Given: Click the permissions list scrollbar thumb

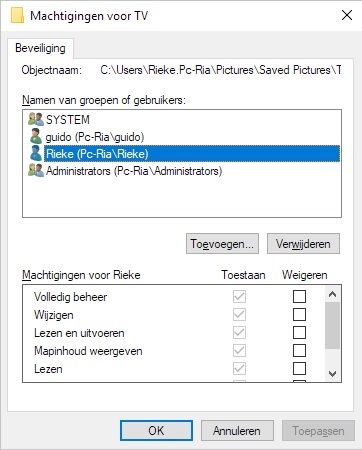Looking at the screenshot, I should pyautogui.click(x=332, y=325).
